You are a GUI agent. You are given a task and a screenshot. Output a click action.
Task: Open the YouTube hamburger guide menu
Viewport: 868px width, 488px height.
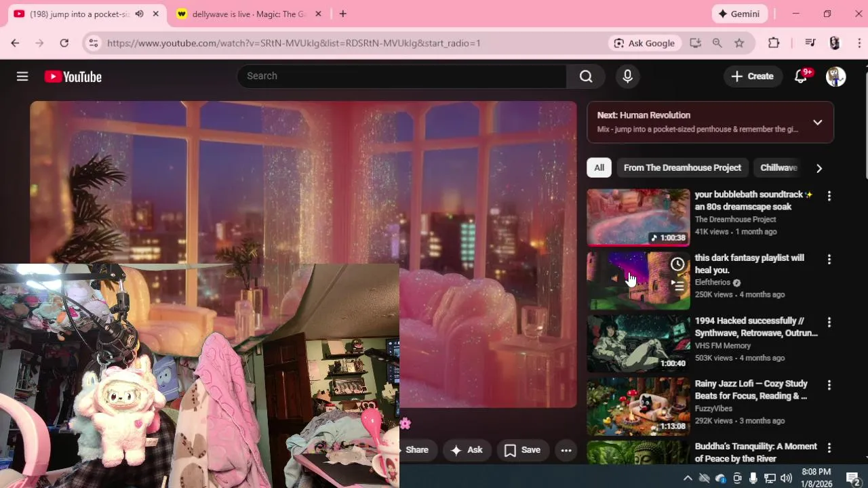point(22,77)
